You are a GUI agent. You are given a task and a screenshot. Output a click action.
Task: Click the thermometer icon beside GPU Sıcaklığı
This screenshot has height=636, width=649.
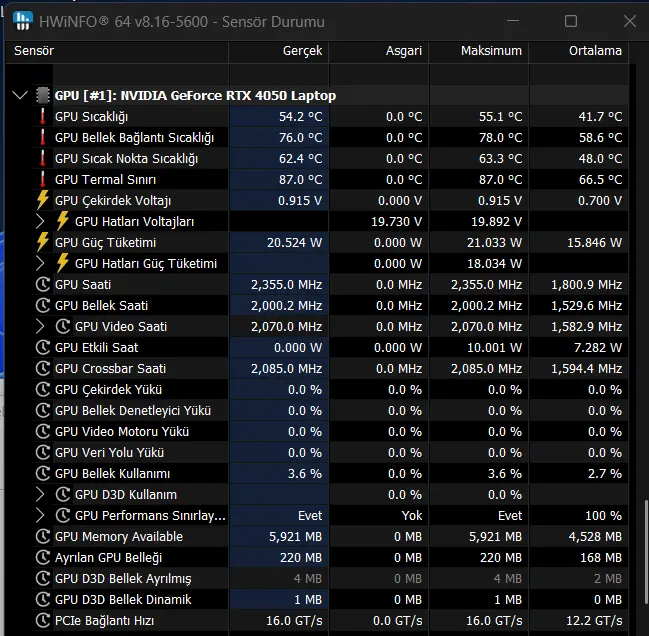pos(43,116)
